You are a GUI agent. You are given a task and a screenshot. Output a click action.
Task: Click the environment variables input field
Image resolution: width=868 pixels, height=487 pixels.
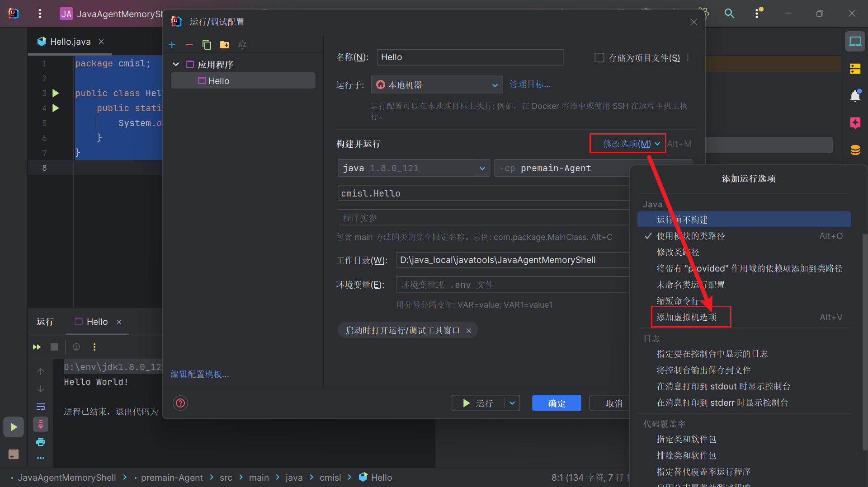point(513,285)
